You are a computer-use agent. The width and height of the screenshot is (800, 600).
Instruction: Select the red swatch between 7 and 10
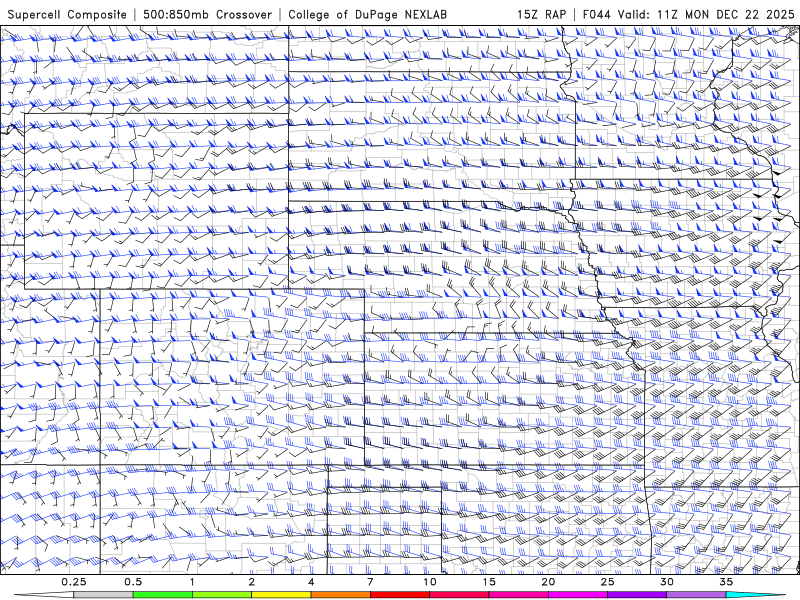coord(399,595)
